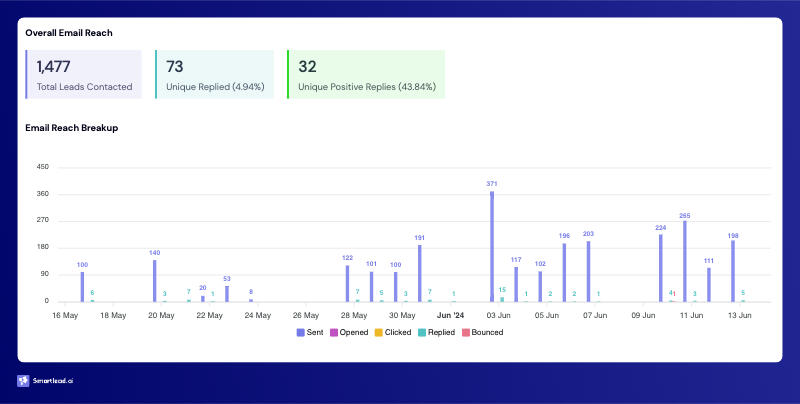Click the Email Reach Breakup heading
Screen dimensions: 800x404
coord(72,128)
